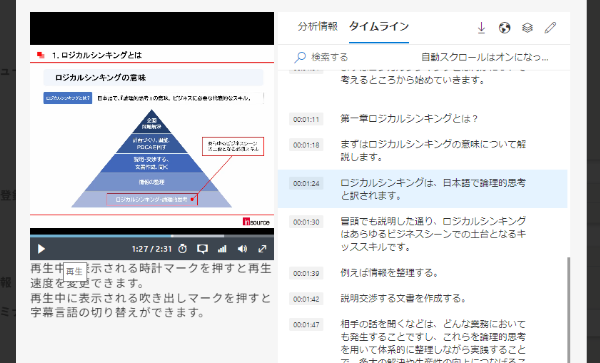Enter fullscreen with the expand arrows icon
The image size is (600, 363).
[262, 249]
